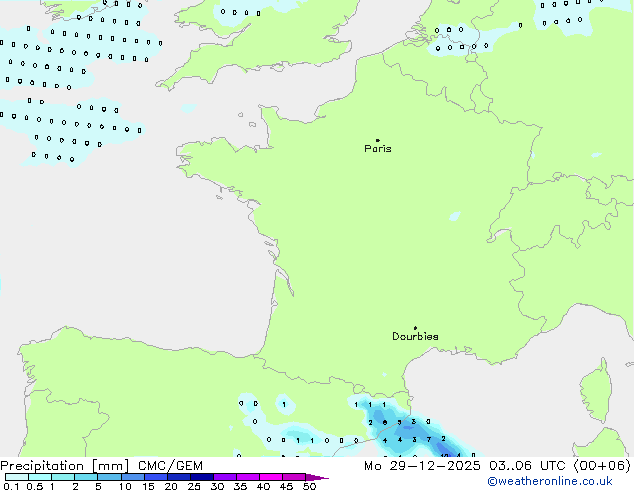Click the Dourbies location dot marker
This screenshot has width=634, height=490.
click(415, 328)
